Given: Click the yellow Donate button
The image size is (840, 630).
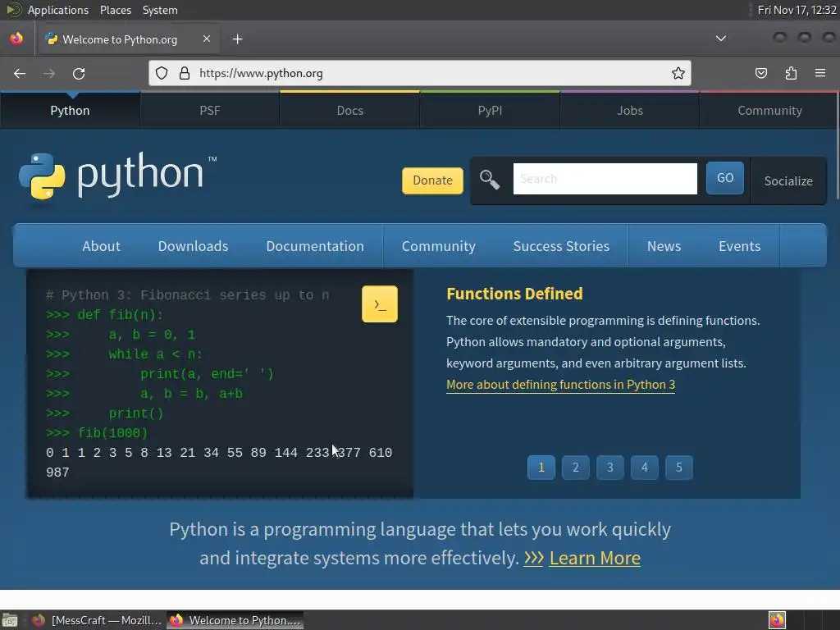Looking at the screenshot, I should pos(433,180).
